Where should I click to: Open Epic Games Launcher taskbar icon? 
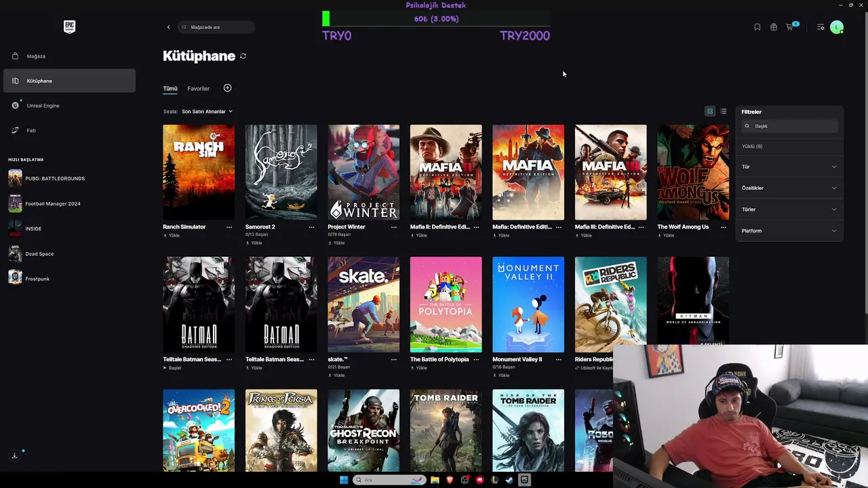524,480
